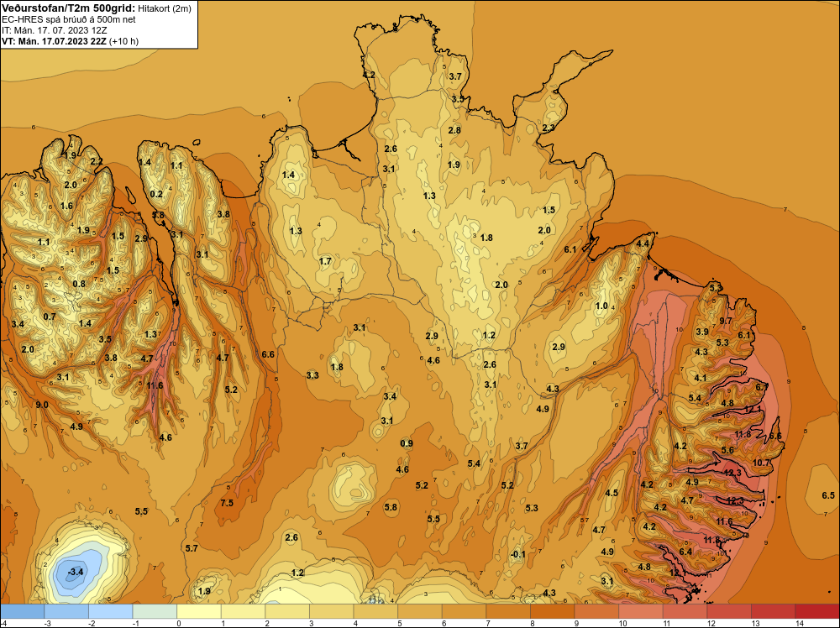
Task: Click the 1.0 temperature value
Action: tap(601, 306)
